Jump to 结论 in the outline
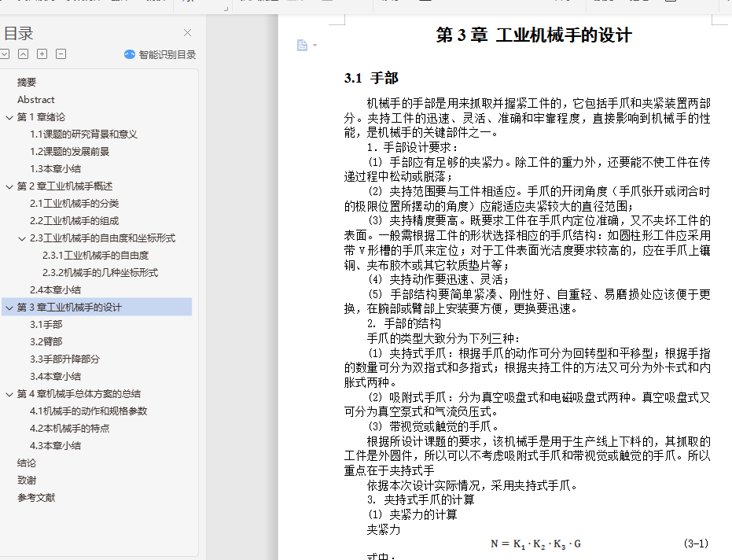The height and width of the screenshot is (560, 732). 27,462
